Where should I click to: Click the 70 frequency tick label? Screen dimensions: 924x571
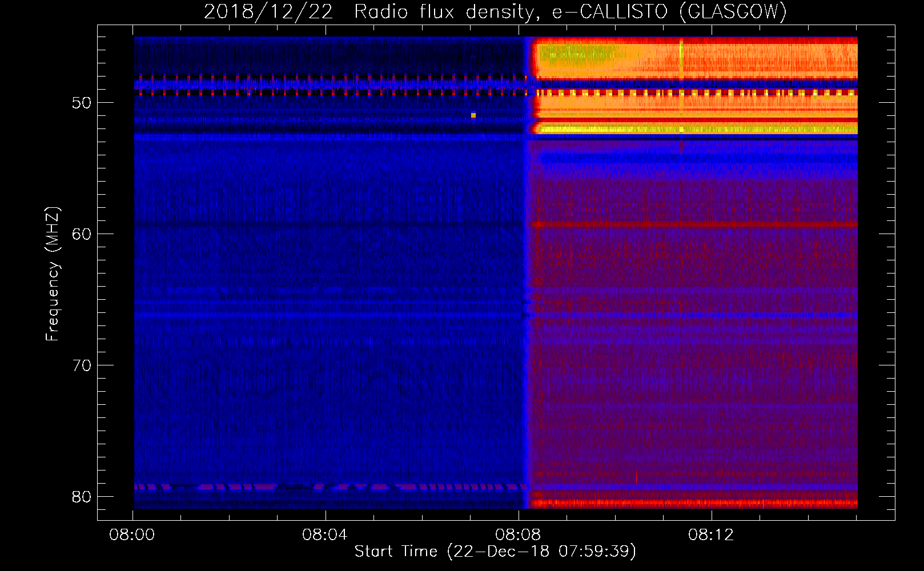82,365
